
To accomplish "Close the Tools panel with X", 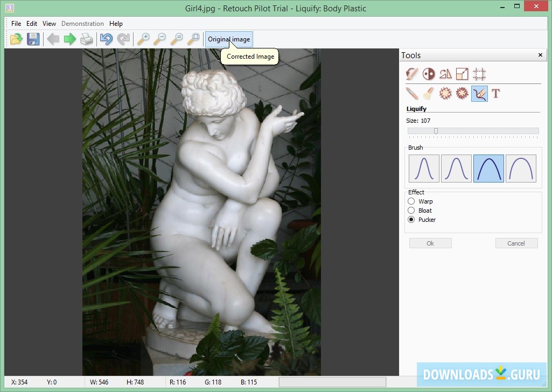I will (x=540, y=55).
